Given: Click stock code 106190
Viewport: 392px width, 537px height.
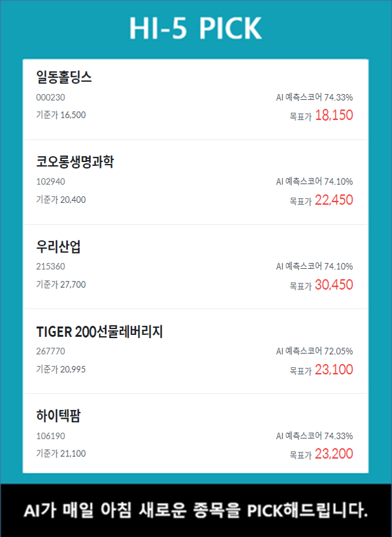Looking at the screenshot, I should click(x=51, y=436).
